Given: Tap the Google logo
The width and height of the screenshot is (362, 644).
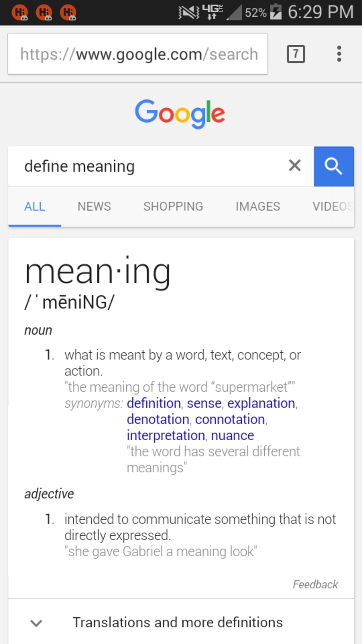Looking at the screenshot, I should pyautogui.click(x=180, y=113).
